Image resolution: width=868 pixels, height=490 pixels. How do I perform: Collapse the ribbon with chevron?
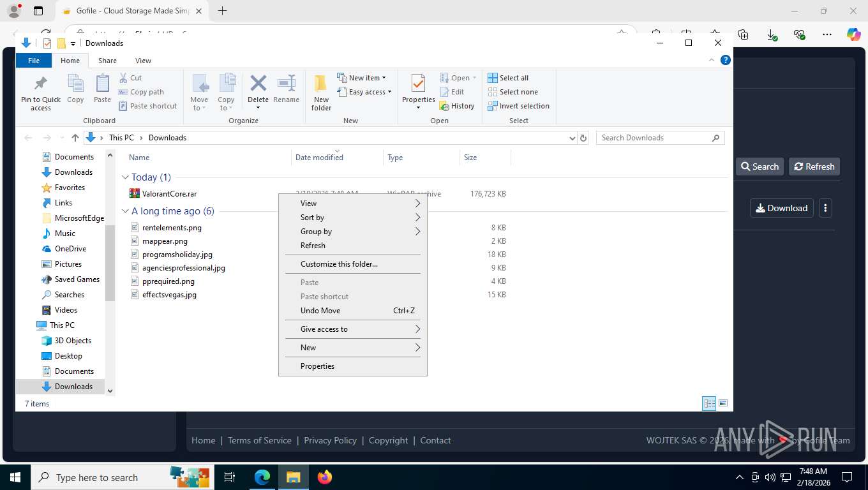(x=712, y=61)
